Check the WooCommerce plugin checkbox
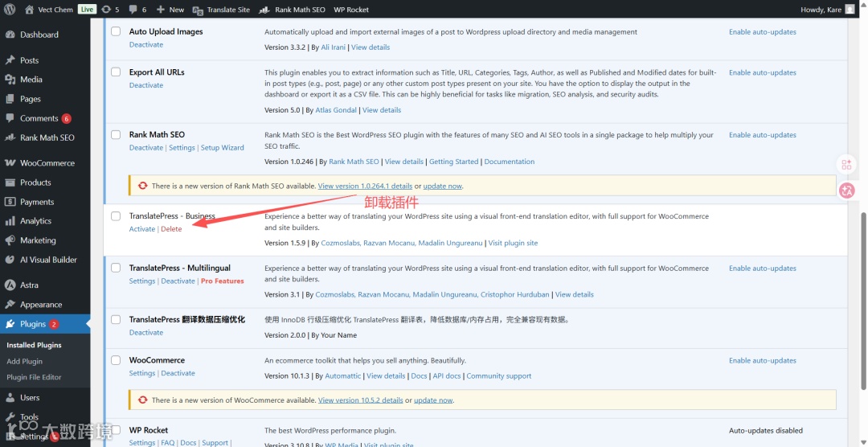The height and width of the screenshot is (447, 868). [116, 360]
